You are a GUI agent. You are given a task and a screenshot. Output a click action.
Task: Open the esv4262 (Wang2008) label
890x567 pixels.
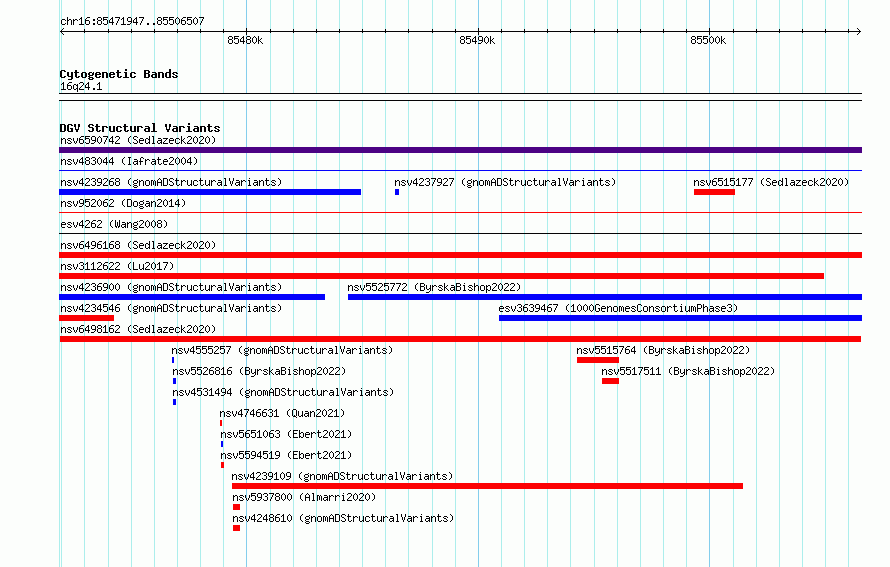coord(114,224)
